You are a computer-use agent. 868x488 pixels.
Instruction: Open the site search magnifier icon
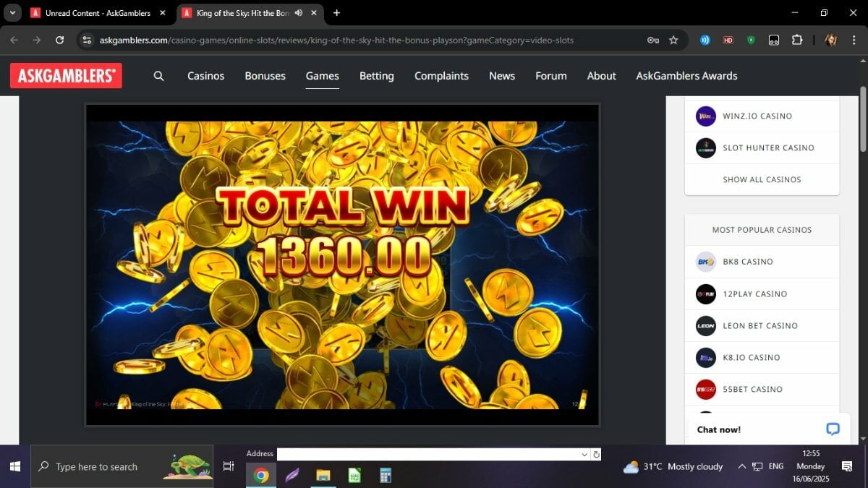pos(159,76)
